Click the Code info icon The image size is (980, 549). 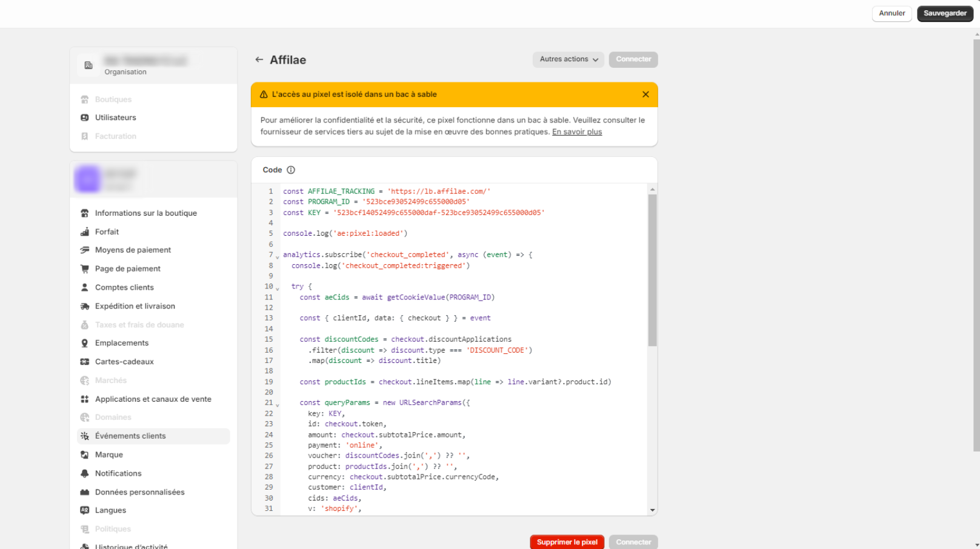(x=291, y=170)
